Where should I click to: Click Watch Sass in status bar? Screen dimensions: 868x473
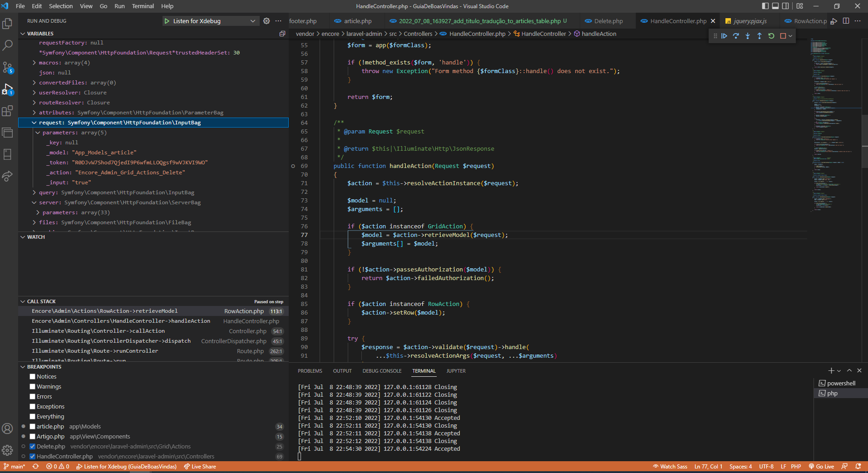670,467
